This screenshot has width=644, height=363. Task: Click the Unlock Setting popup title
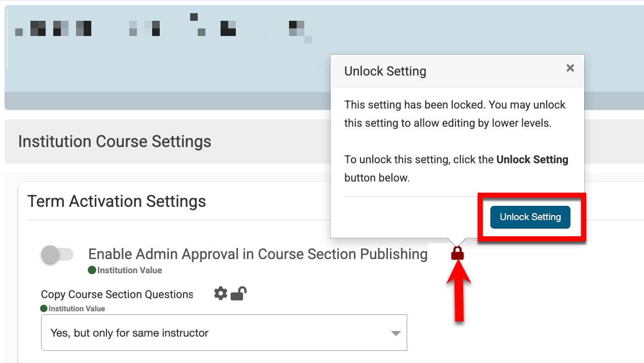click(385, 71)
